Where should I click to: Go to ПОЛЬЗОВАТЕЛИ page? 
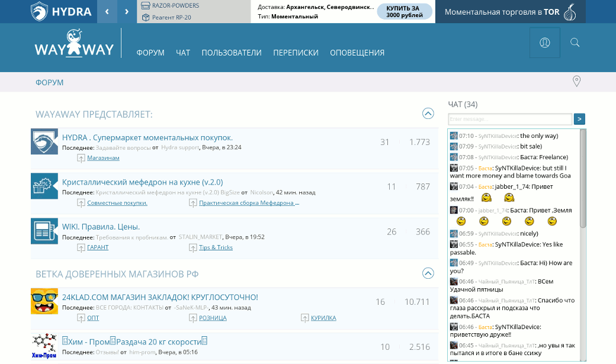232,53
